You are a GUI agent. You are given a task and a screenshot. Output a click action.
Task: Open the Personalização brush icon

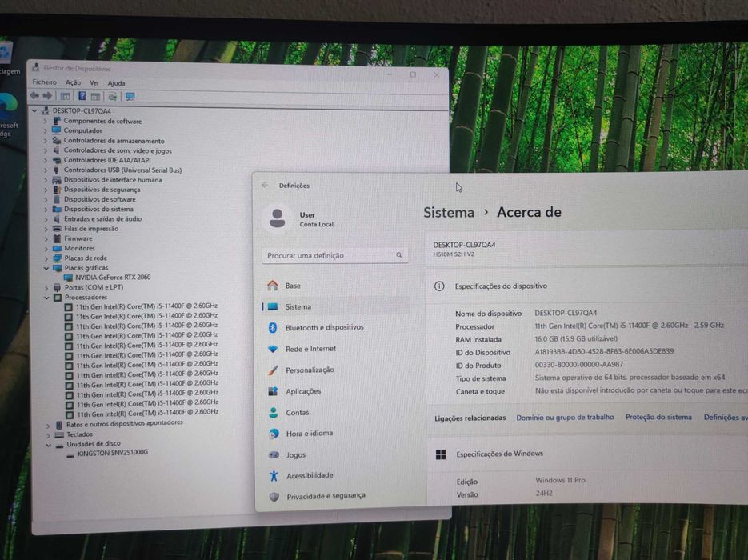click(x=273, y=370)
